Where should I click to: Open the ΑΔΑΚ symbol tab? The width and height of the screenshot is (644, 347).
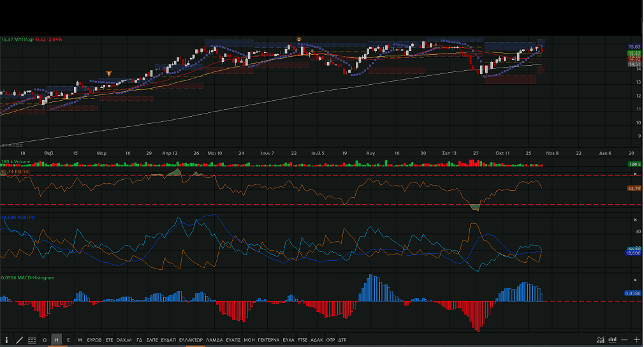(317, 340)
